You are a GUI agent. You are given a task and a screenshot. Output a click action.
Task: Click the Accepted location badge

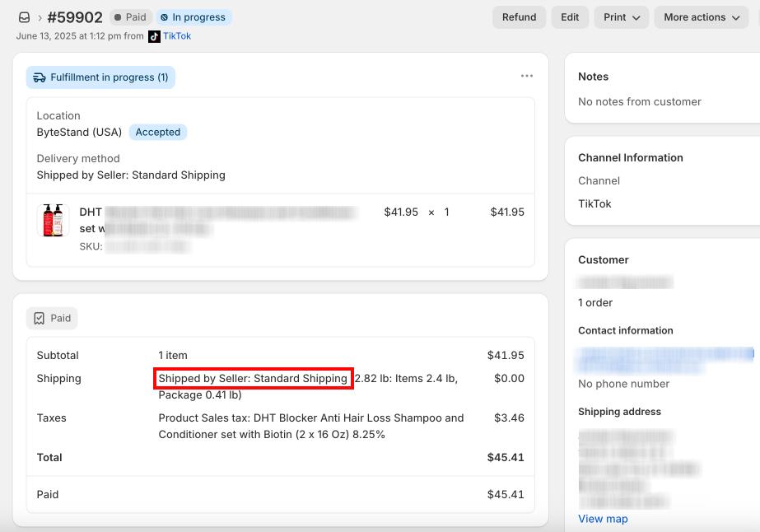point(158,133)
